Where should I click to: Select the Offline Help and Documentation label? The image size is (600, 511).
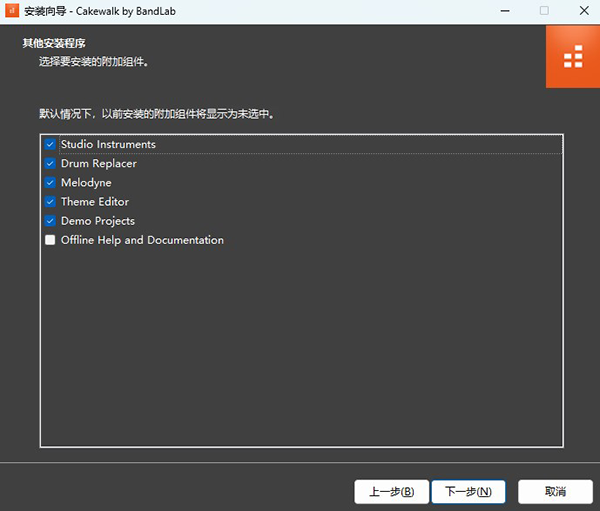click(x=142, y=240)
